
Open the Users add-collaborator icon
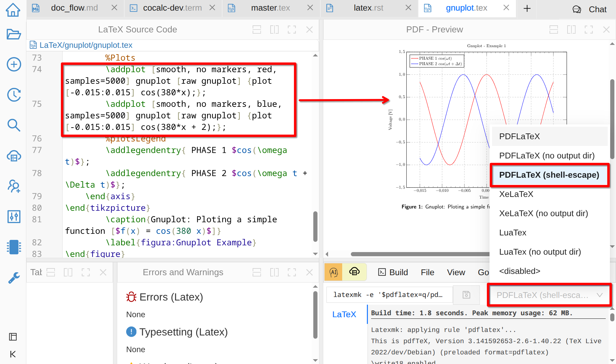tap(14, 186)
